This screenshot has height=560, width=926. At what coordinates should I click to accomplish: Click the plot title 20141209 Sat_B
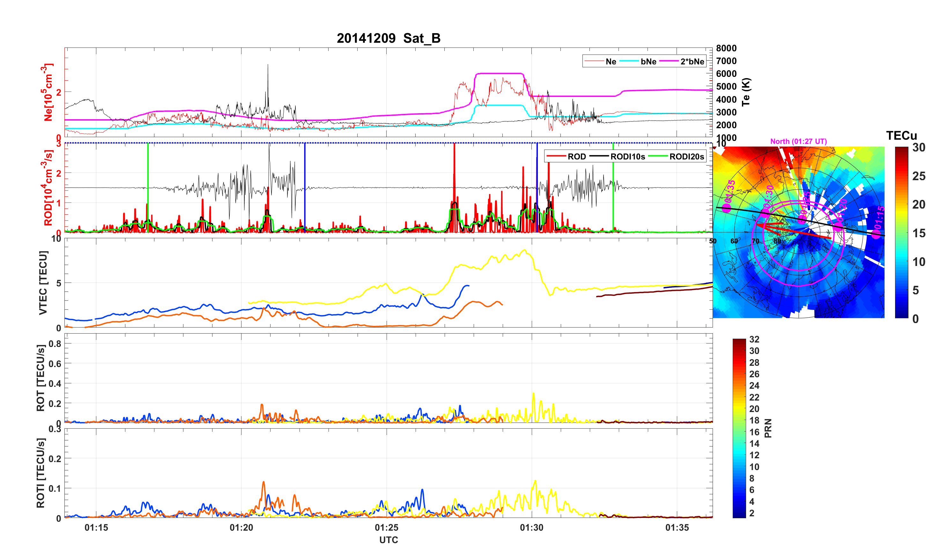[x=388, y=38]
